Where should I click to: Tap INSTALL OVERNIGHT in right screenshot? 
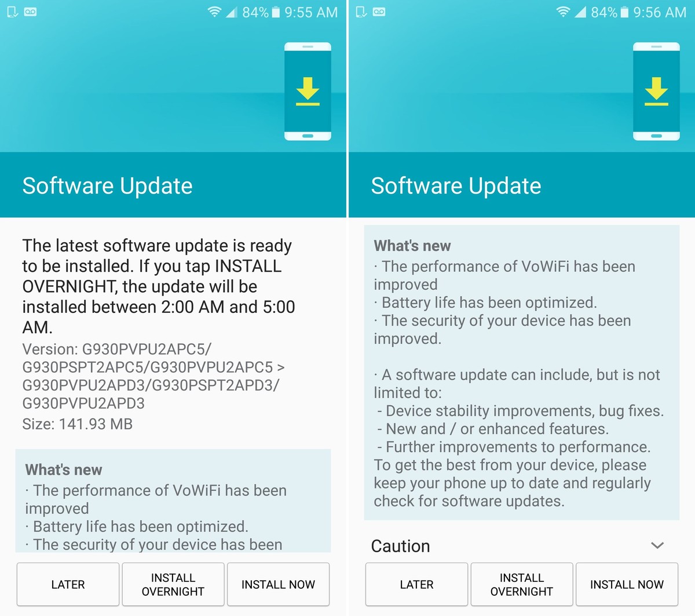(522, 584)
